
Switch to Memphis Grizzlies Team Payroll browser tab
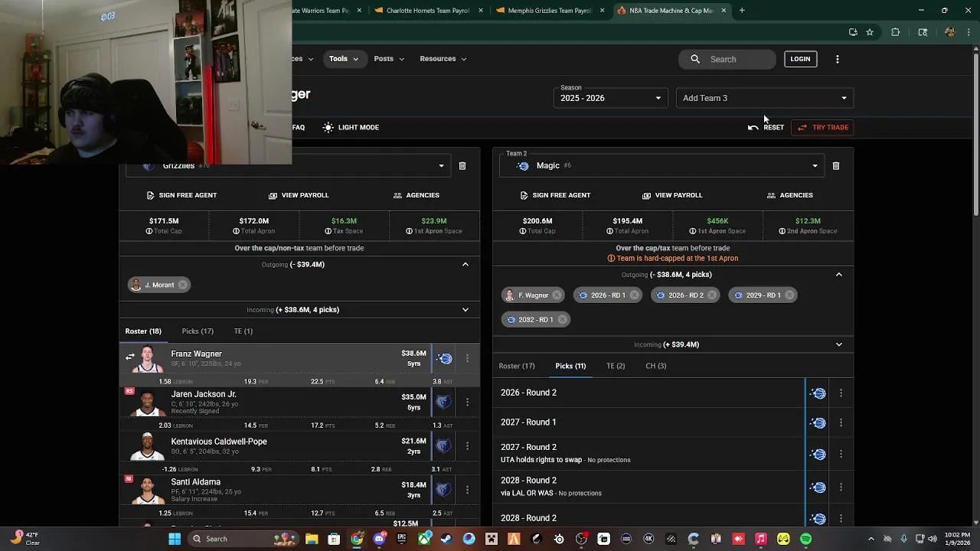pos(550,11)
